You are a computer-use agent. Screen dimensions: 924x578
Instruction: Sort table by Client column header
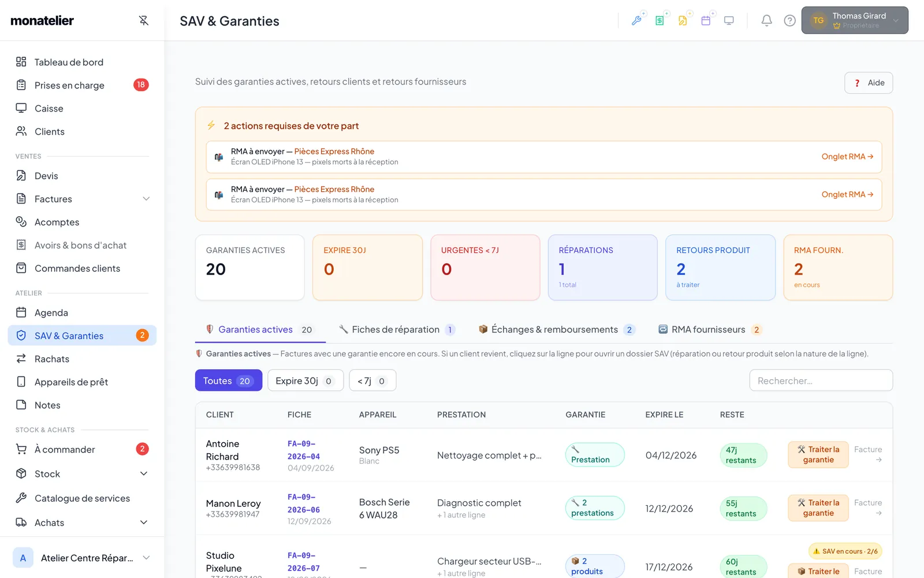pyautogui.click(x=220, y=415)
